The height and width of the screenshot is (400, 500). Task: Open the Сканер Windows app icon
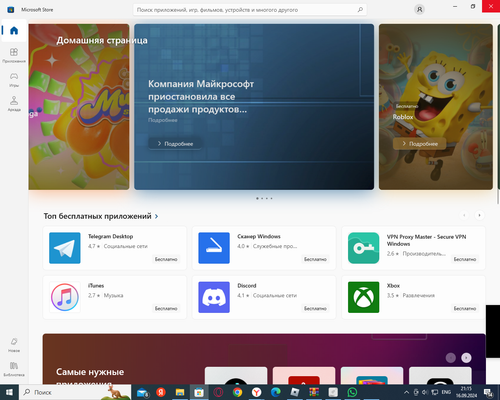pos(214,248)
